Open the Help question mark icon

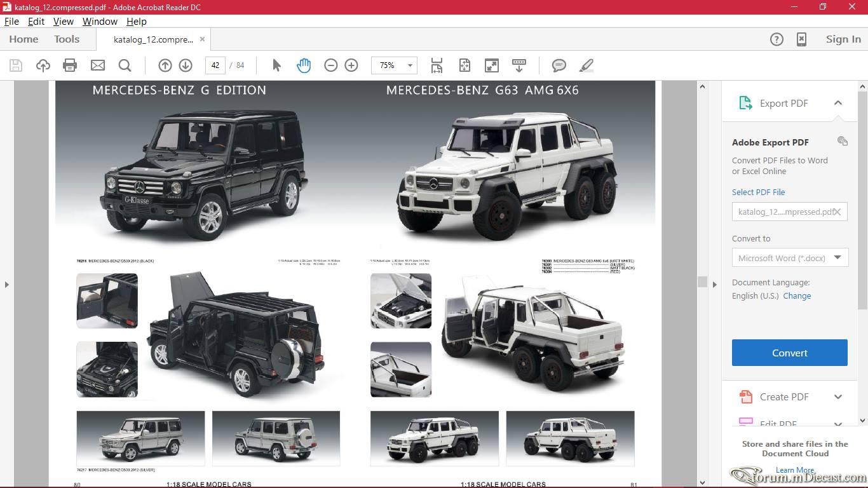pos(776,39)
